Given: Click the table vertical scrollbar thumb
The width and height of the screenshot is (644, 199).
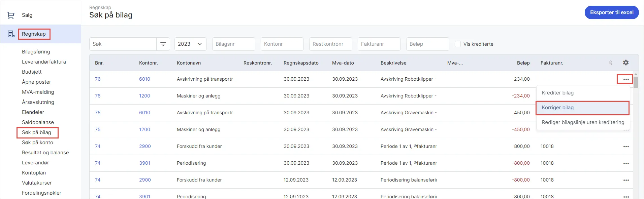Looking at the screenshot, I should coord(636,82).
